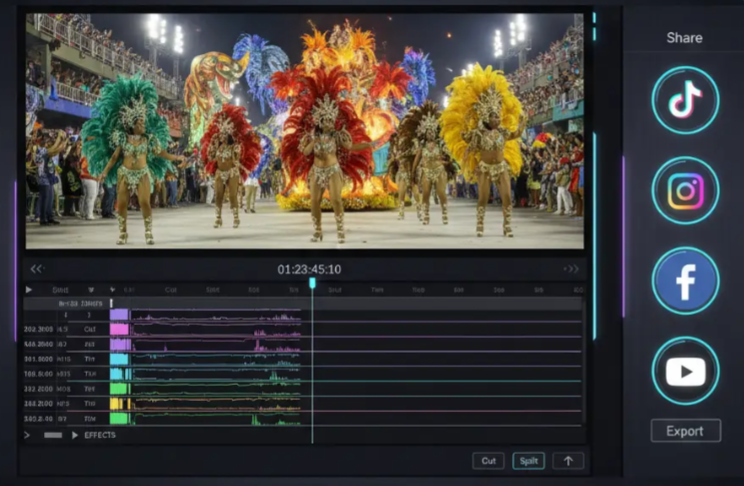Click the Cut button
744x486 pixels.
(488, 461)
